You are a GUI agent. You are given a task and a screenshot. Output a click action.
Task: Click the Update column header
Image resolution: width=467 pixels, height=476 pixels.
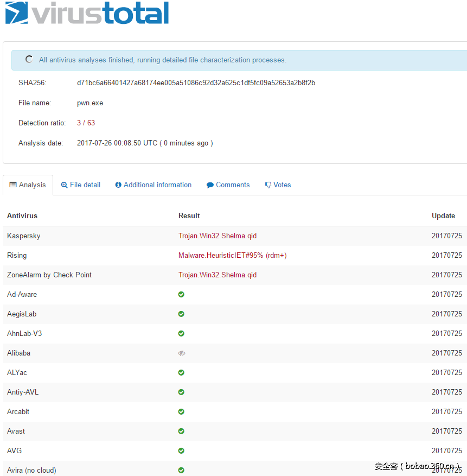(x=443, y=216)
